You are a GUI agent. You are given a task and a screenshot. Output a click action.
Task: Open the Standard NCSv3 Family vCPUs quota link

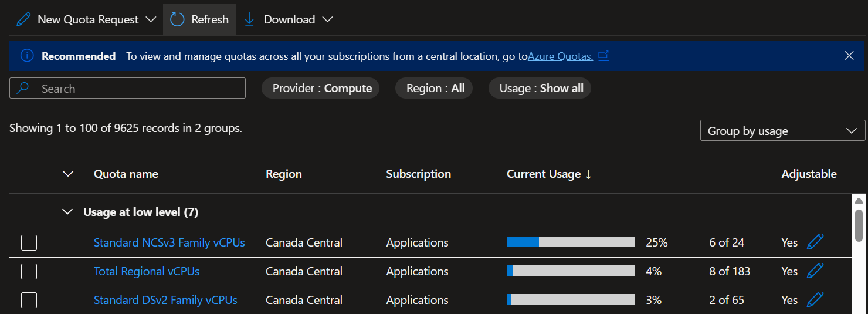[x=169, y=242]
